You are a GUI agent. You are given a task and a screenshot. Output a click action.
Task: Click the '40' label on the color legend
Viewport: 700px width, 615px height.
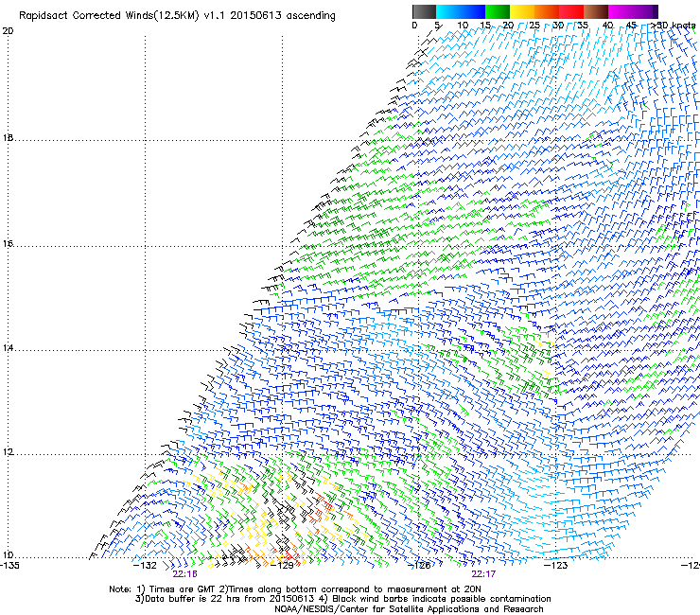coord(607,26)
